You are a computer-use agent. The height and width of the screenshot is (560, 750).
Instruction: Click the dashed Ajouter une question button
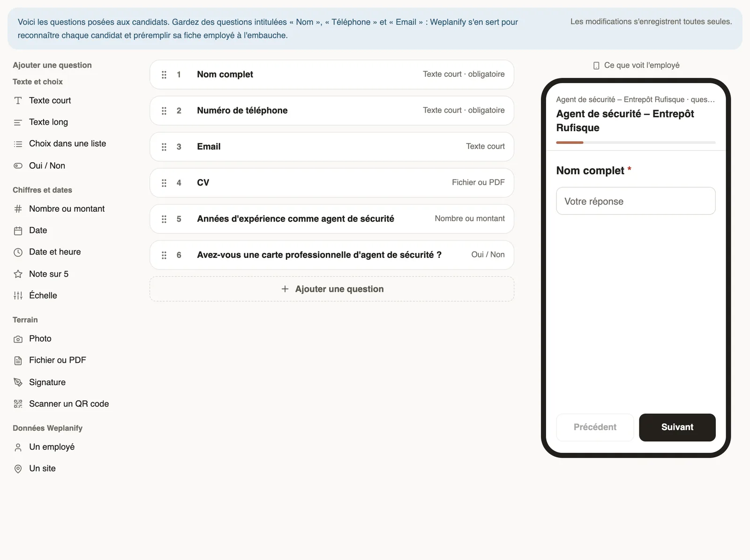click(332, 289)
